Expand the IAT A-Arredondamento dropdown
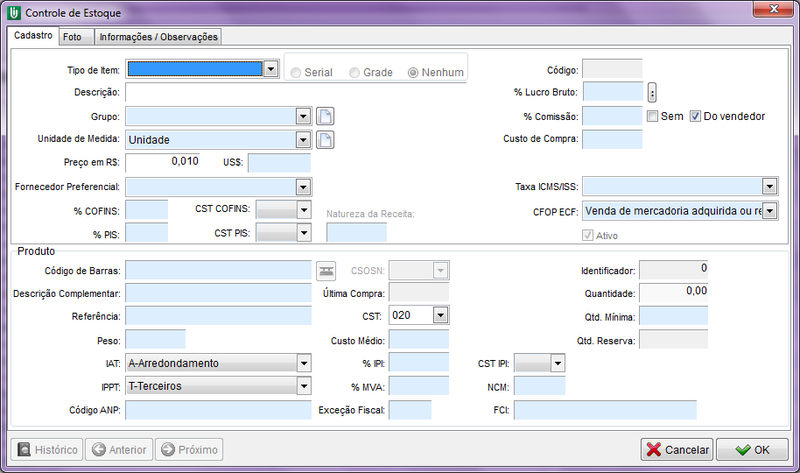 click(303, 363)
